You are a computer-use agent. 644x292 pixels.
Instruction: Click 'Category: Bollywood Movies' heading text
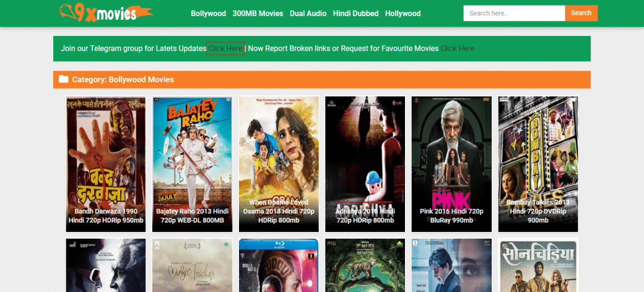point(123,79)
